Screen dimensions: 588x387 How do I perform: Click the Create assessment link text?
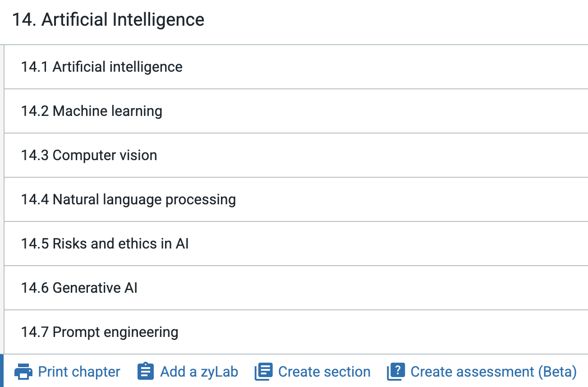[472, 372]
